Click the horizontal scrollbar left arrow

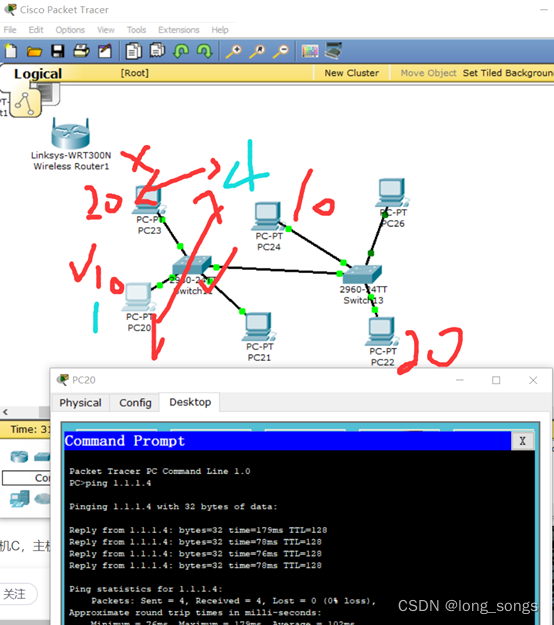(x=5, y=412)
